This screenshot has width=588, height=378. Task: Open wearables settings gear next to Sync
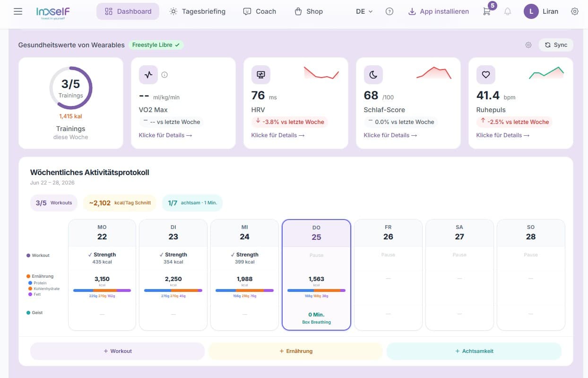point(528,45)
